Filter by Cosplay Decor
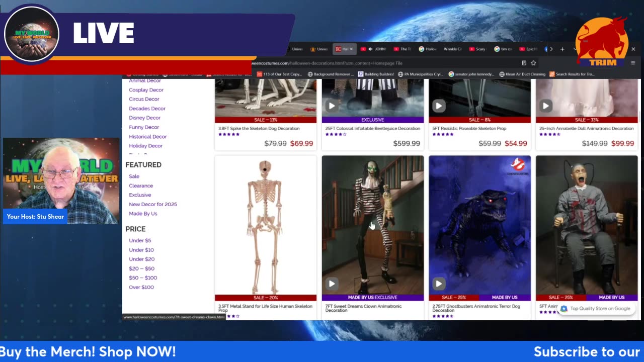Screen dimensions: 644x362 [x=146, y=90]
